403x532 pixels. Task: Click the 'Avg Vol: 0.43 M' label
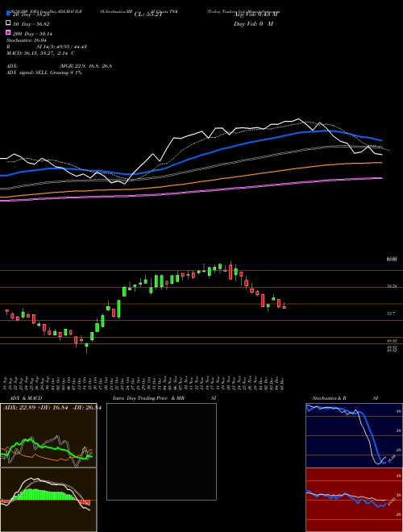point(256,15)
